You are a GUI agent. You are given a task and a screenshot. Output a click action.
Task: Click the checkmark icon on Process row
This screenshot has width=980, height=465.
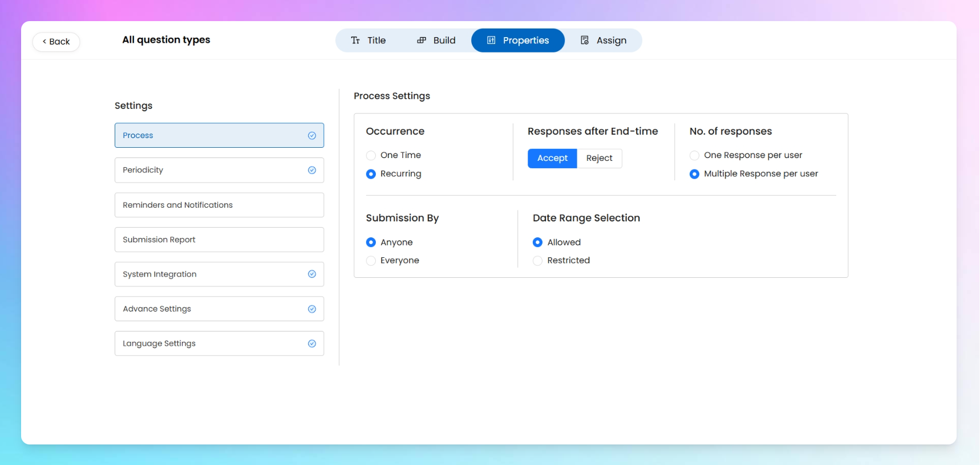point(312,136)
